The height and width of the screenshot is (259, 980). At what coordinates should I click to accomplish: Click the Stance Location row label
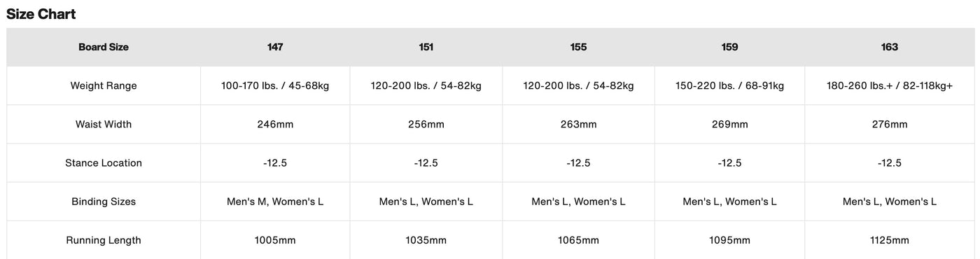pos(104,163)
